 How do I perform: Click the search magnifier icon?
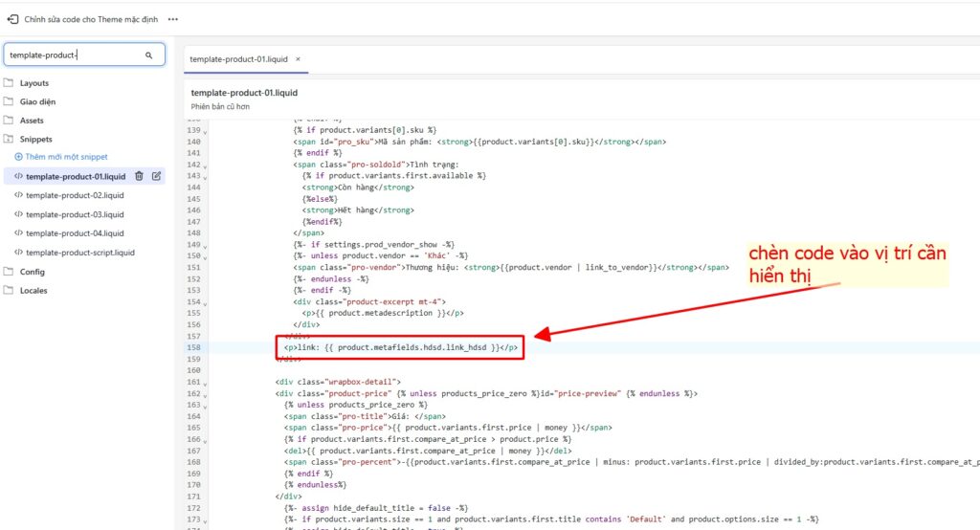149,55
